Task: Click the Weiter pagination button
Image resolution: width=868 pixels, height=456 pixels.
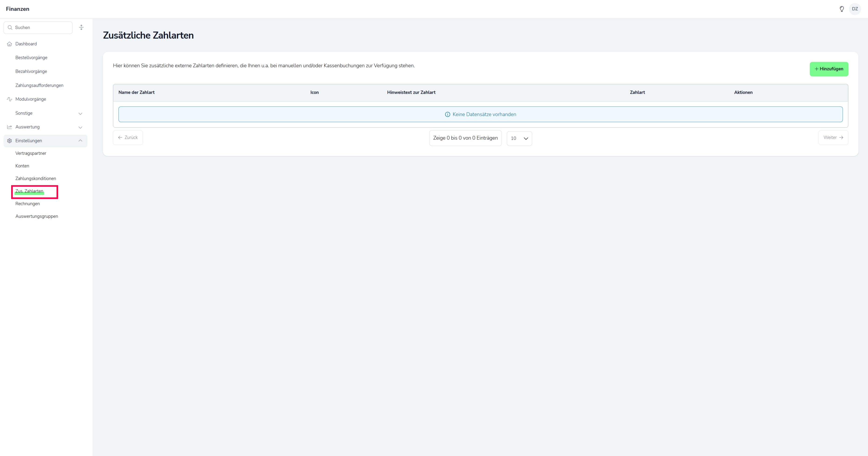Action: pyautogui.click(x=833, y=138)
